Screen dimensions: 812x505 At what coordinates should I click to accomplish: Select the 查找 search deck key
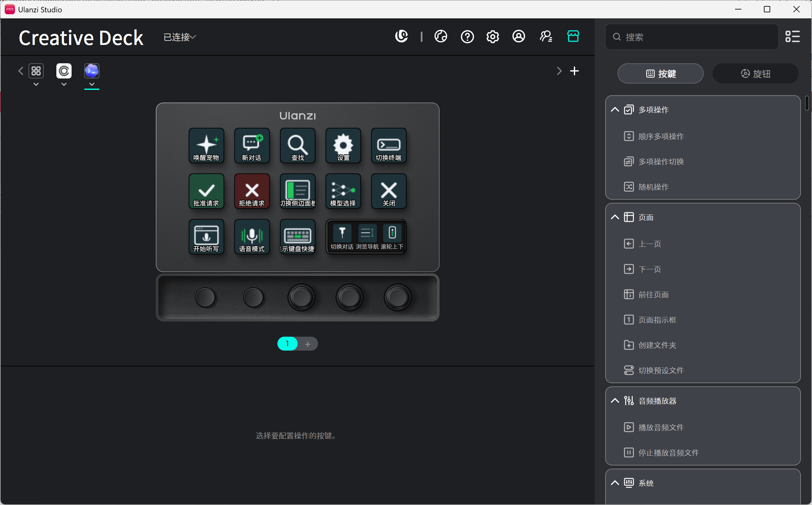pyautogui.click(x=297, y=145)
